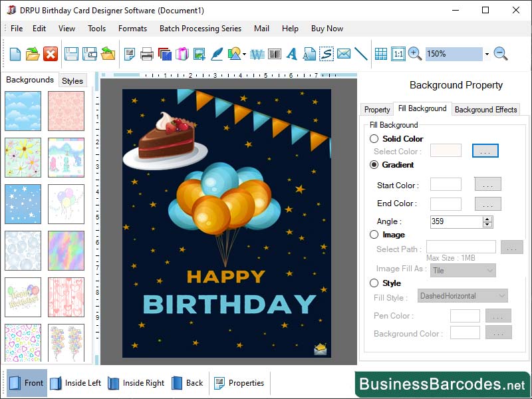This screenshot has height=399, width=532.
Task: Click the Start Color browse button
Action: (487, 184)
